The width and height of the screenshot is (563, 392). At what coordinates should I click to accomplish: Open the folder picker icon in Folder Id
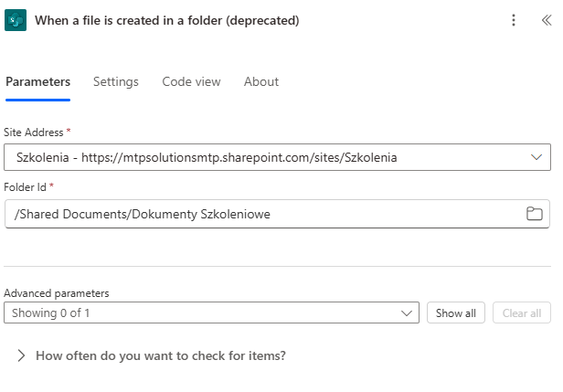[x=535, y=214]
